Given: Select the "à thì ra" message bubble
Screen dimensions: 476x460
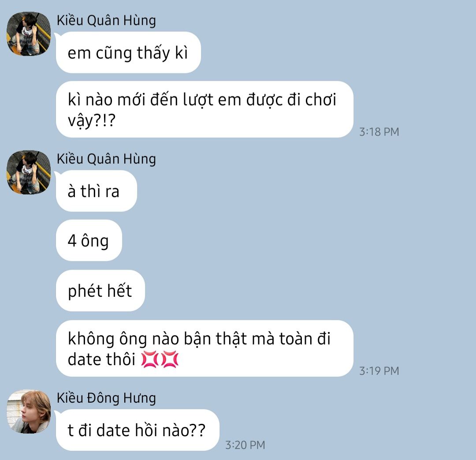Looking at the screenshot, I should tap(97, 191).
